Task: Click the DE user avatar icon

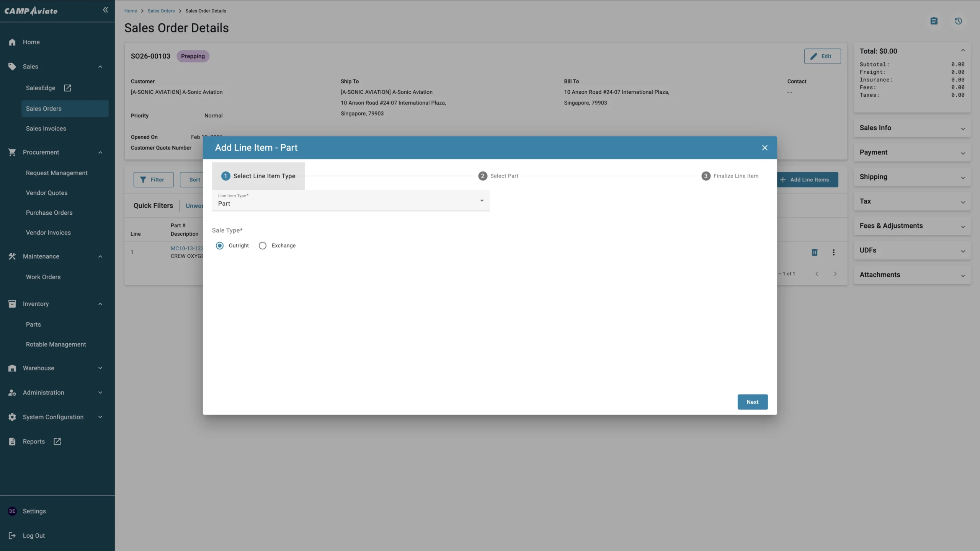Action: click(12, 511)
